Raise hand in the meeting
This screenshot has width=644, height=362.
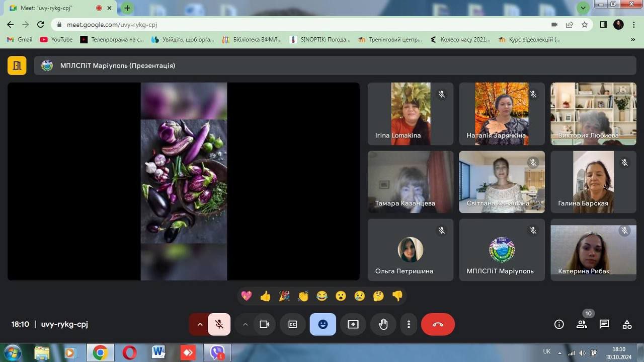[x=383, y=324]
